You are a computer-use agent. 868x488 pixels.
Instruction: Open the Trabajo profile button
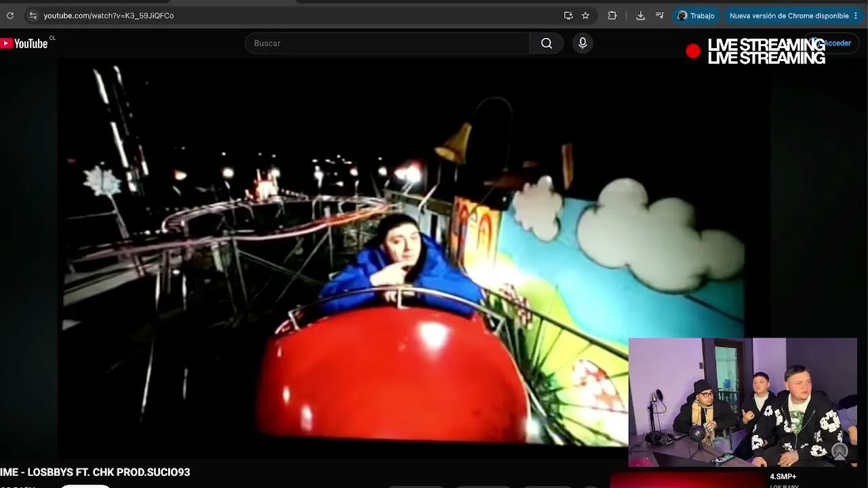(x=696, y=16)
